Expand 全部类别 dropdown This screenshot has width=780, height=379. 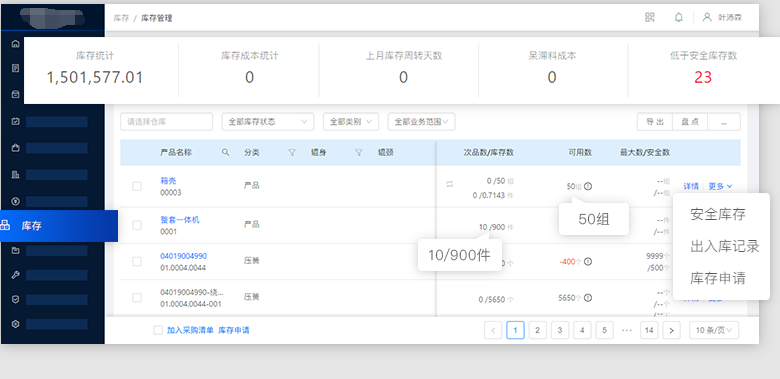351,121
